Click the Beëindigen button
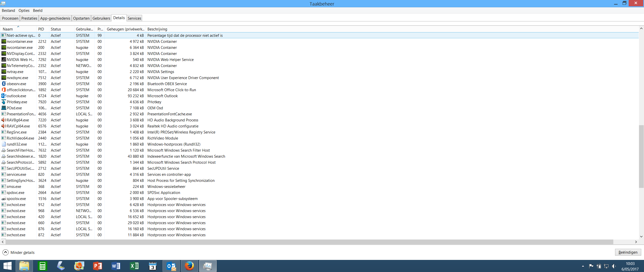The image size is (644, 272). tap(628, 252)
